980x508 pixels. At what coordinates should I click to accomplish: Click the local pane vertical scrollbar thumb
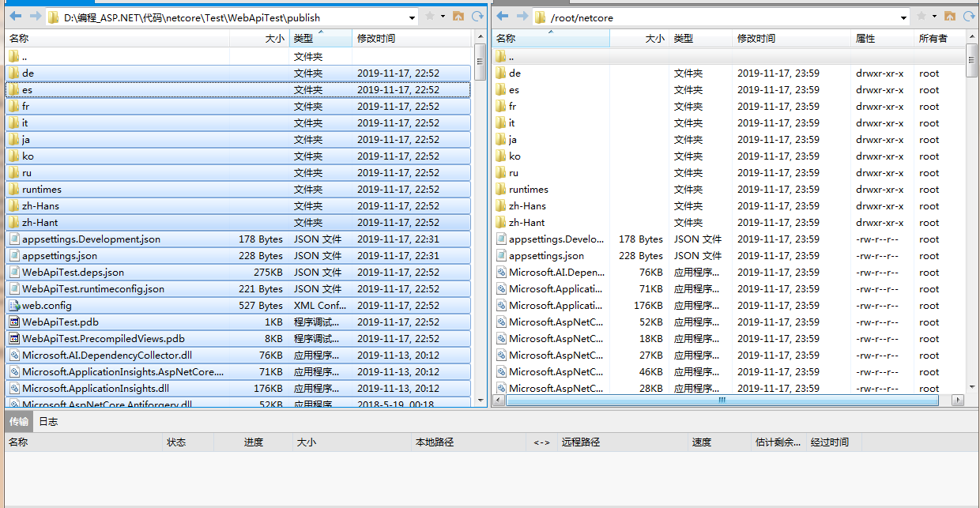[481, 62]
